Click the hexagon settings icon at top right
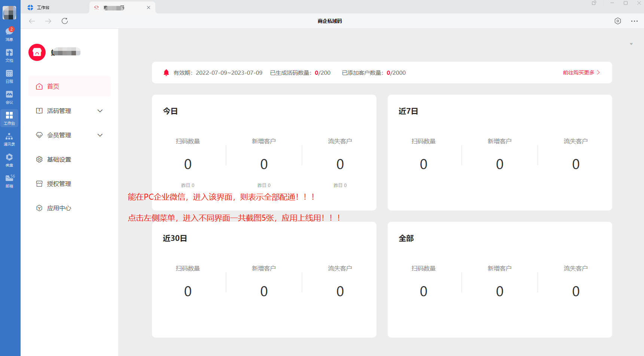644x356 pixels. coord(618,21)
